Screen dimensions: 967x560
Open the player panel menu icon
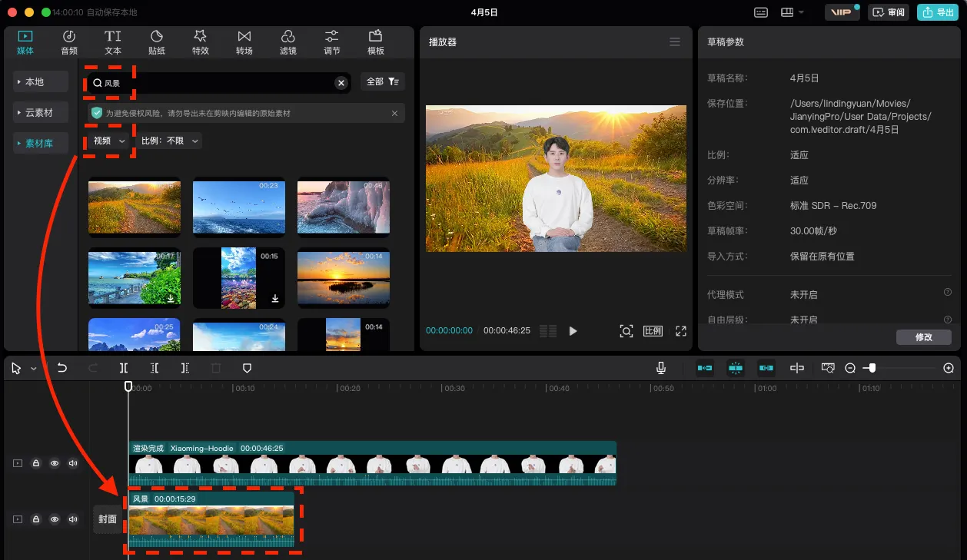point(675,42)
